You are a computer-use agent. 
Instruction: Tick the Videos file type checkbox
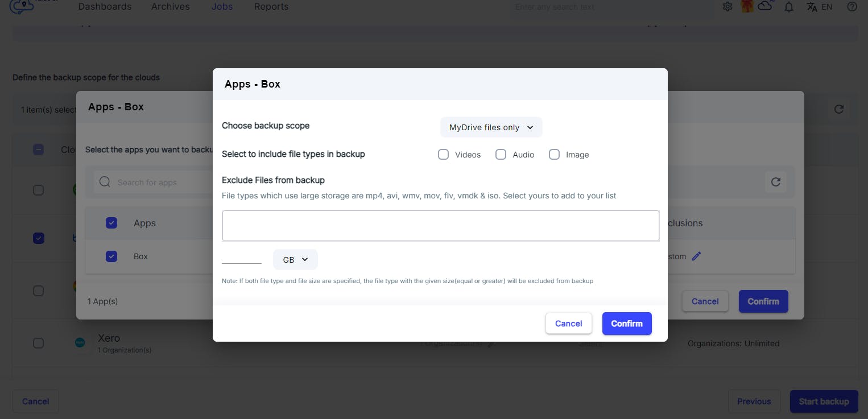tap(443, 155)
